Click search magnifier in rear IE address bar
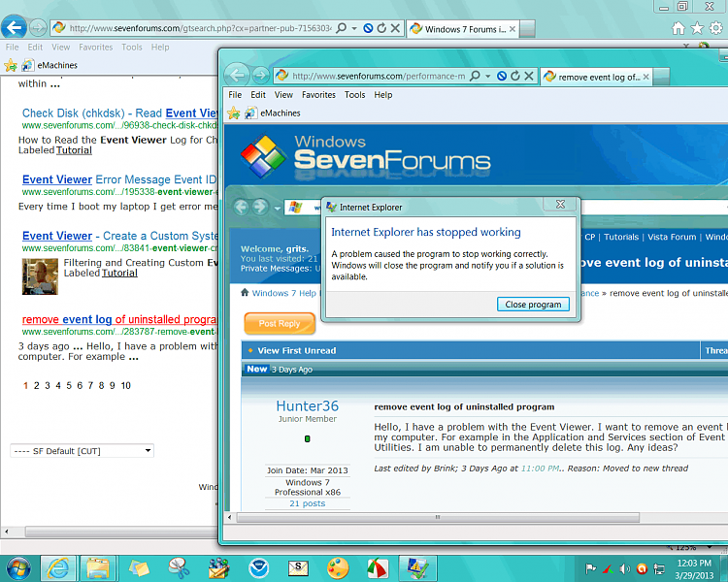The height and width of the screenshot is (582, 728). click(x=342, y=28)
